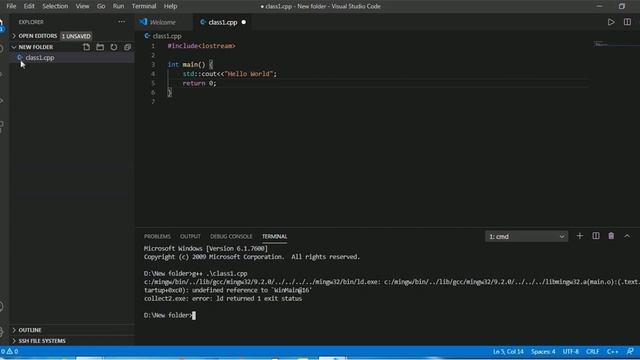Screen dimensions: 640x360
Task: Change indentation via Spaces: 4
Action: coord(543,351)
